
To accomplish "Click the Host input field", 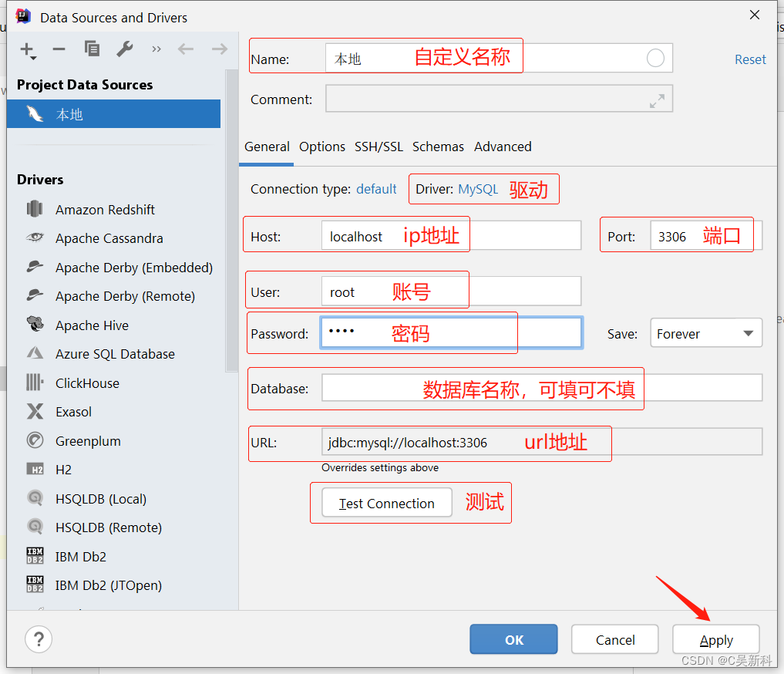I will click(451, 235).
